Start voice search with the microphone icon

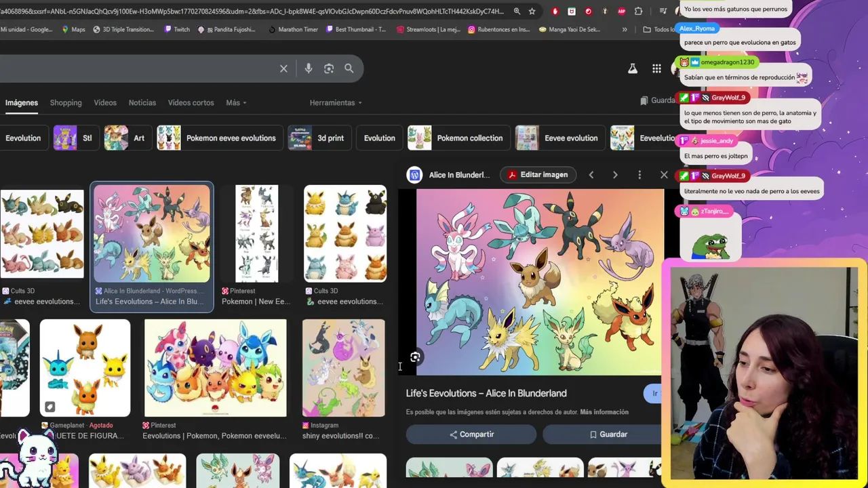coord(309,68)
